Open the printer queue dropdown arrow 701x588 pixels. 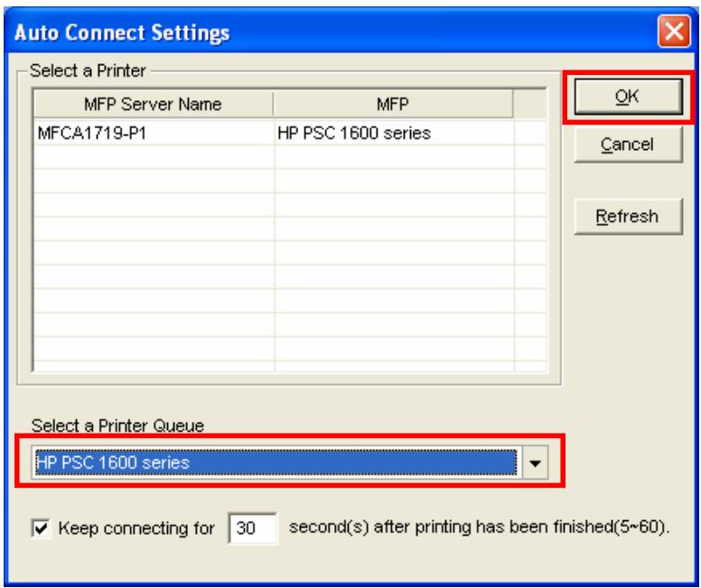(x=535, y=462)
